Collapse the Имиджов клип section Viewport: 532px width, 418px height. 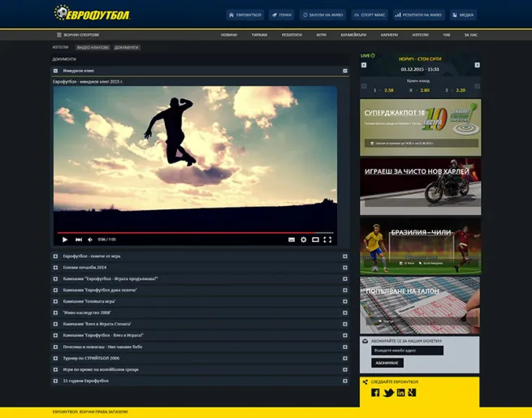200,71
